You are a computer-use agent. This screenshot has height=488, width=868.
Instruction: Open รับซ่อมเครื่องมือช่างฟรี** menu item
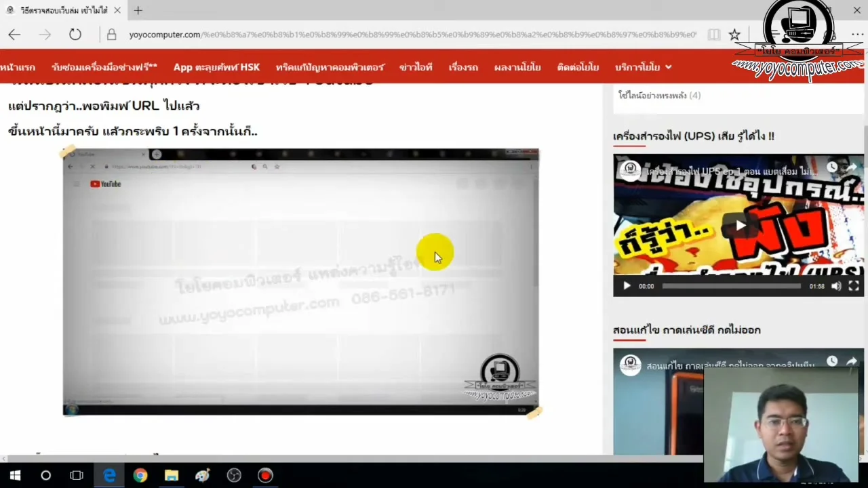(104, 67)
